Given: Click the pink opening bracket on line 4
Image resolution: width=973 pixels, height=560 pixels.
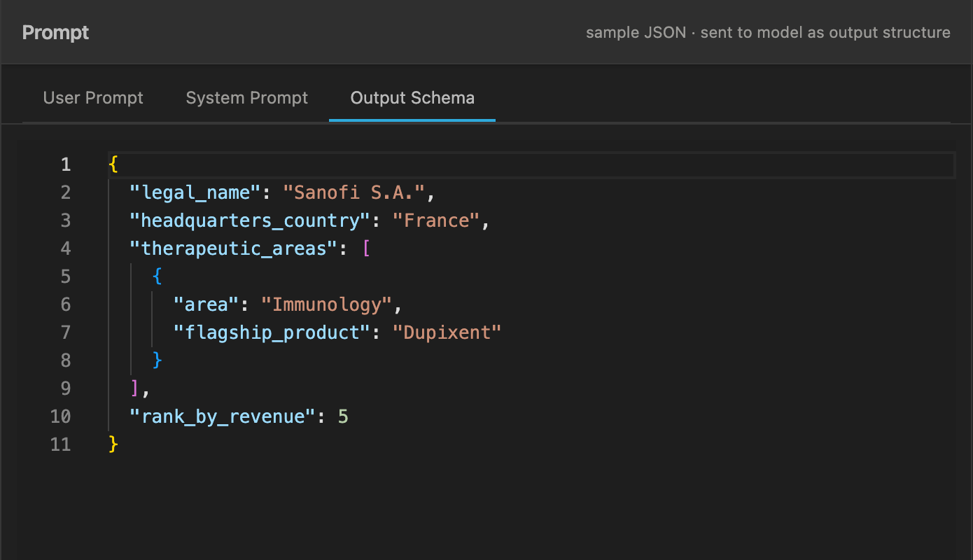Looking at the screenshot, I should click(x=365, y=248).
